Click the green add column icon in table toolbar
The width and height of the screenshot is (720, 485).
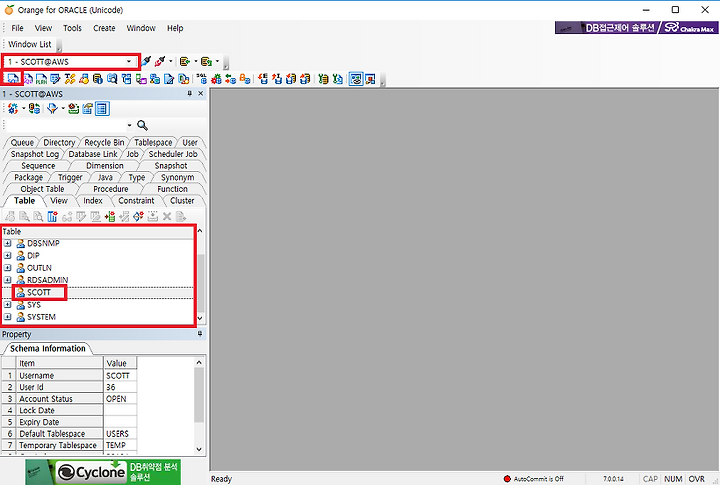click(110, 216)
